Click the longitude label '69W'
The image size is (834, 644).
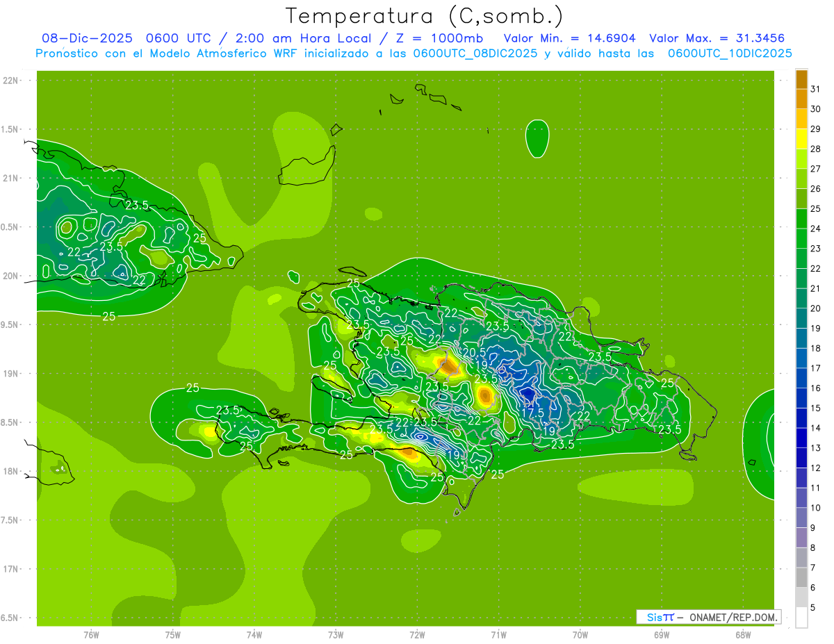coord(662,635)
